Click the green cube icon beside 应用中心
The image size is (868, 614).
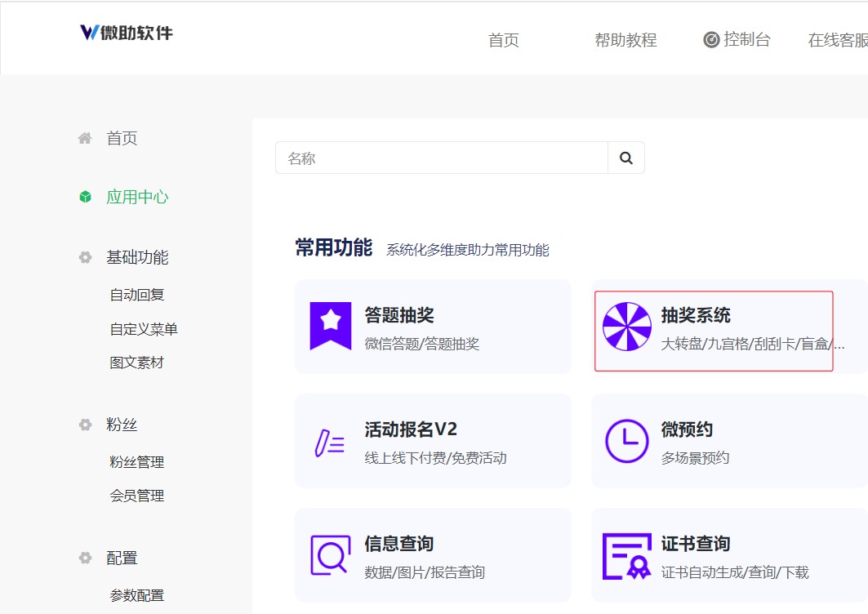pos(85,197)
